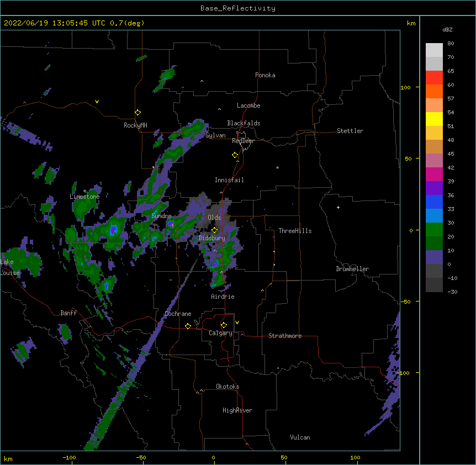Click the Innisfail label
Image resolution: width=476 pixels, height=465 pixels.
(229, 180)
